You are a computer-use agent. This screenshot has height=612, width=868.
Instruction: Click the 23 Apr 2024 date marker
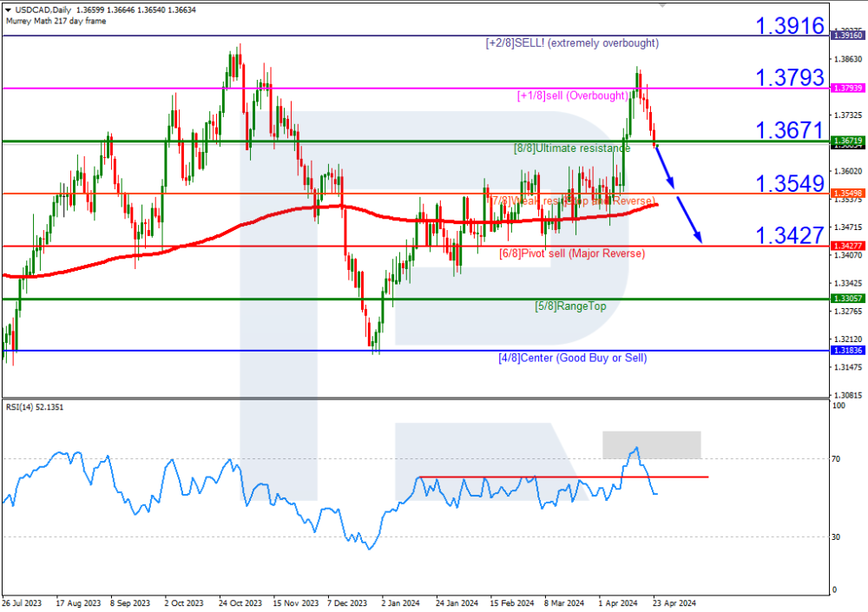[x=675, y=602]
